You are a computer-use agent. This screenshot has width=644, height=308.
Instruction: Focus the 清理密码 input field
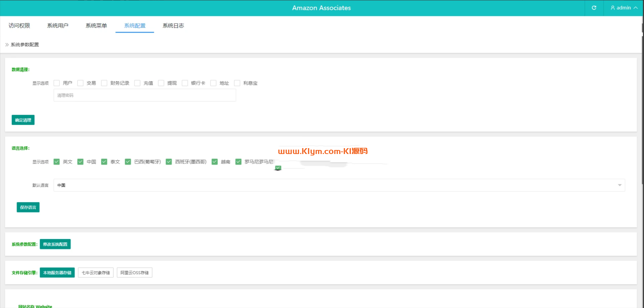[x=145, y=95]
